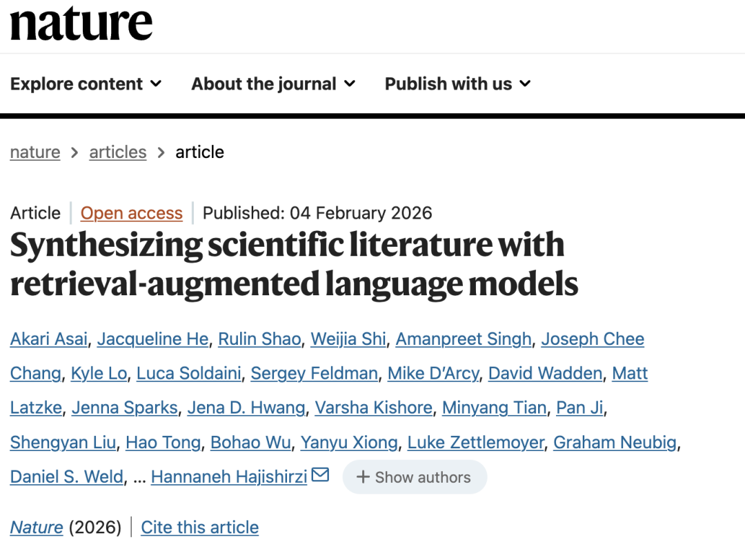
Task: Click author Weijia Shi's name
Action: pyautogui.click(x=349, y=339)
